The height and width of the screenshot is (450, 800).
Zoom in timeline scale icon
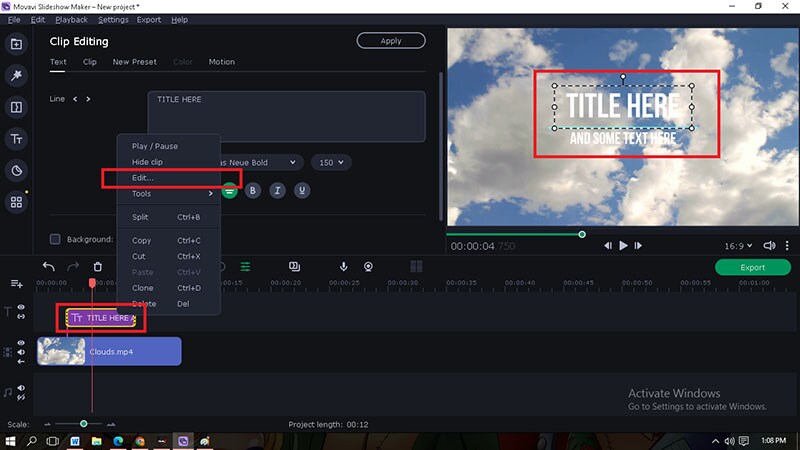tap(111, 424)
